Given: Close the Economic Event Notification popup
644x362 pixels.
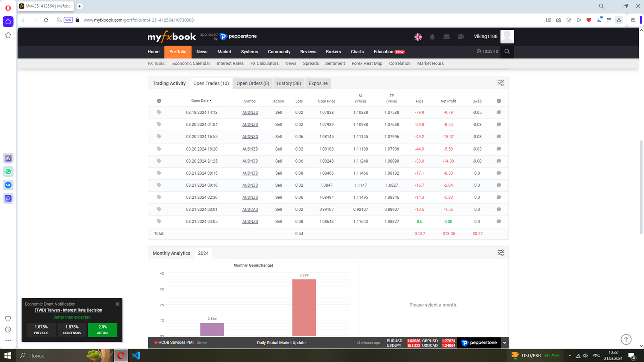Looking at the screenshot, I should pos(117,304).
